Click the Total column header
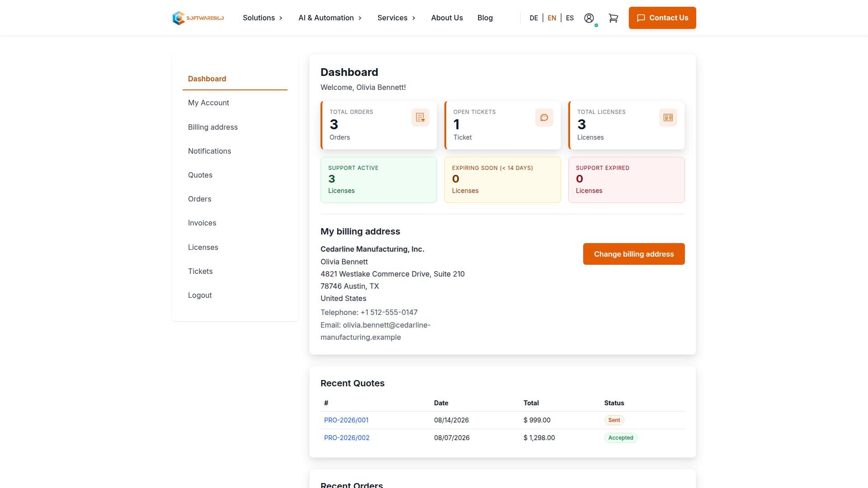 tap(531, 403)
